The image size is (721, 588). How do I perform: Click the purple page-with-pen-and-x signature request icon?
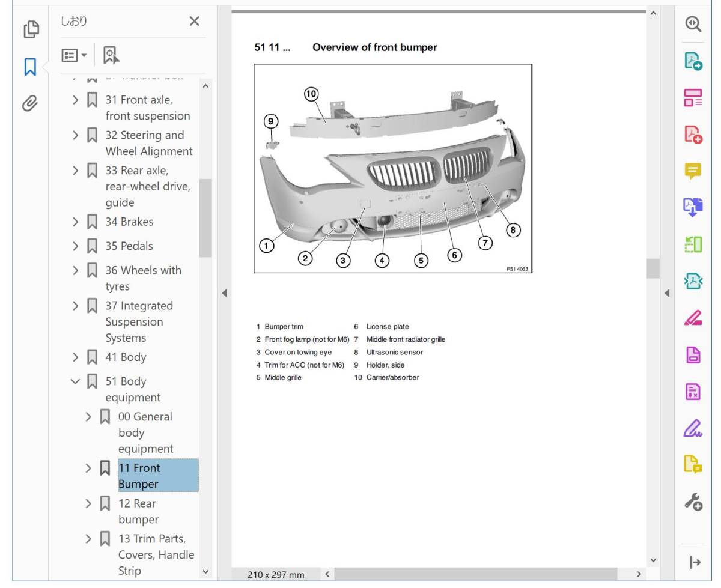[x=693, y=392]
